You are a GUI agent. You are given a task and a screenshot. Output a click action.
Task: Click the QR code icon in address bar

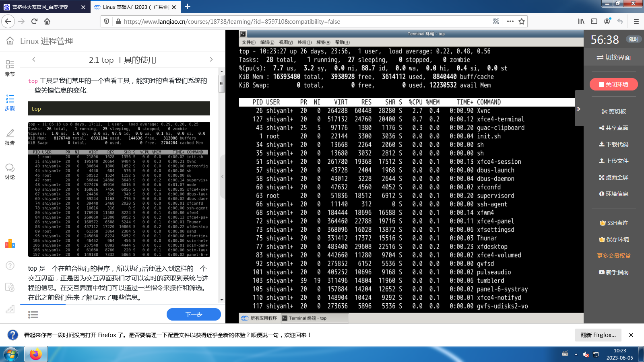[496, 21]
